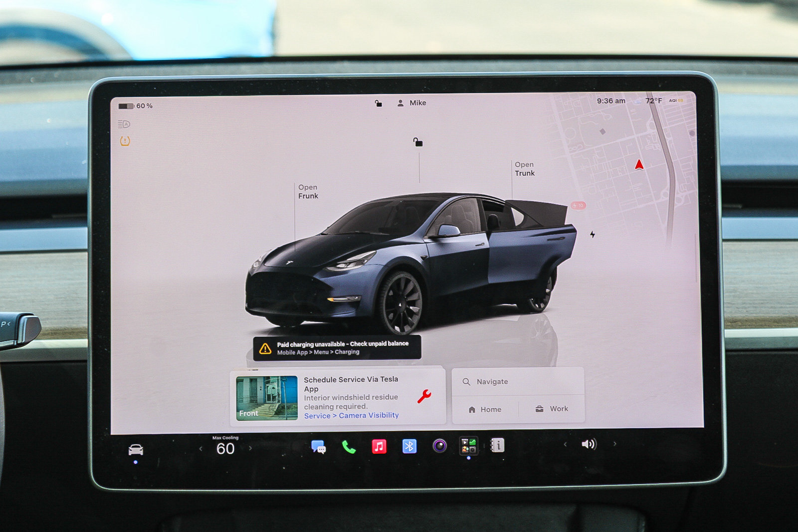Open the Mike driver profile
This screenshot has width=798, height=532.
(x=411, y=103)
